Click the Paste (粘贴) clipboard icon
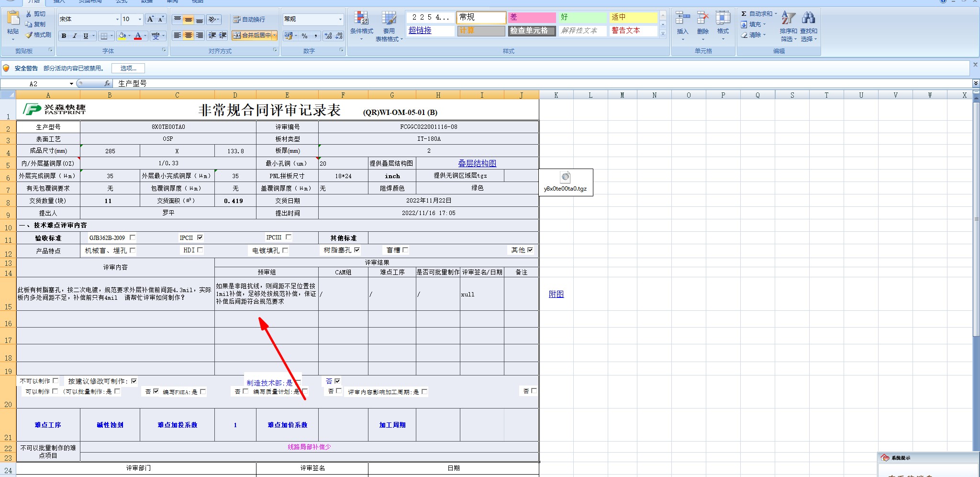This screenshot has width=980, height=477. [x=13, y=19]
